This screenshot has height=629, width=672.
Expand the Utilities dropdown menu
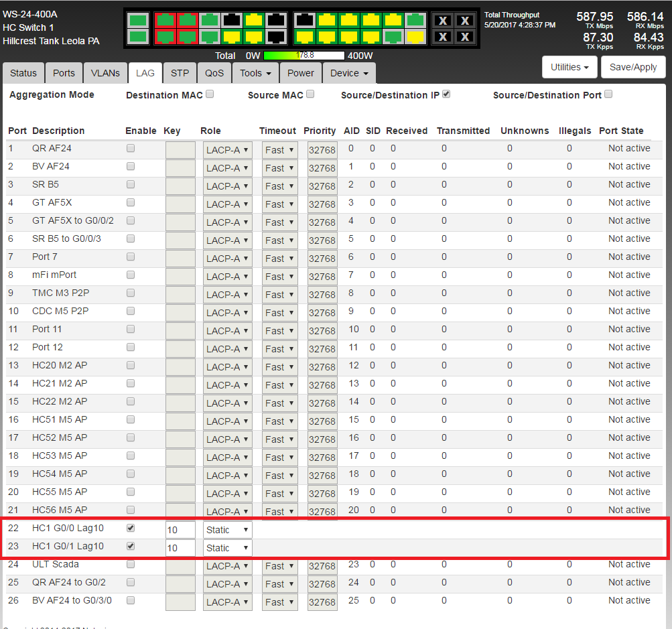click(x=569, y=68)
